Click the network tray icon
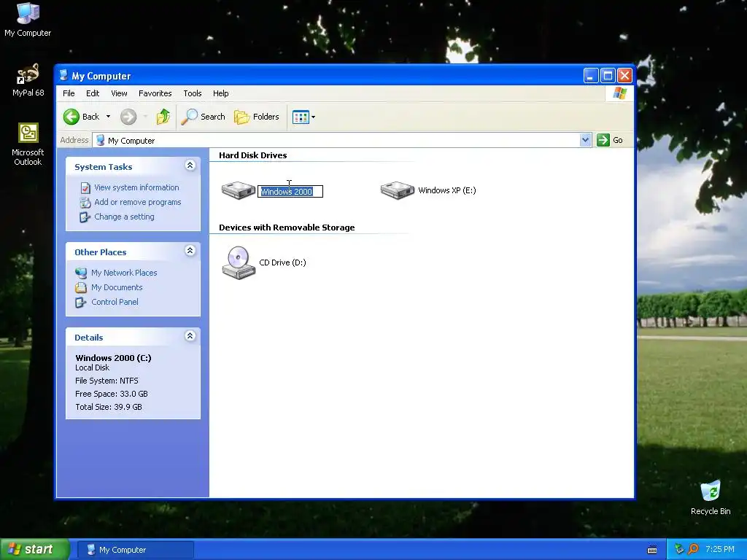This screenshot has width=747, height=560. [679, 550]
